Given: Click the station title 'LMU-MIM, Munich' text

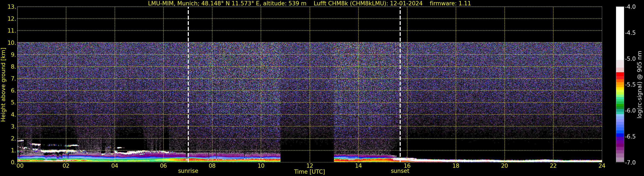Looking at the screenshot, I should tap(173, 3).
